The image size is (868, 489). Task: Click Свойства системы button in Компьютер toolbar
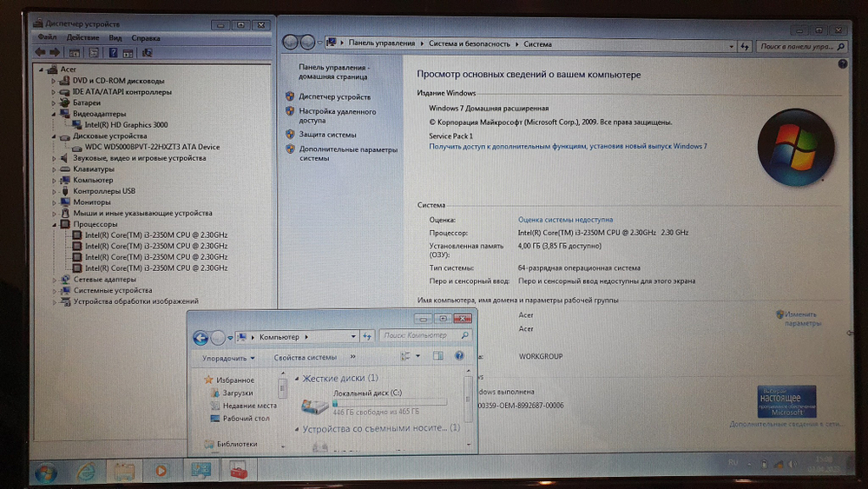coord(305,358)
